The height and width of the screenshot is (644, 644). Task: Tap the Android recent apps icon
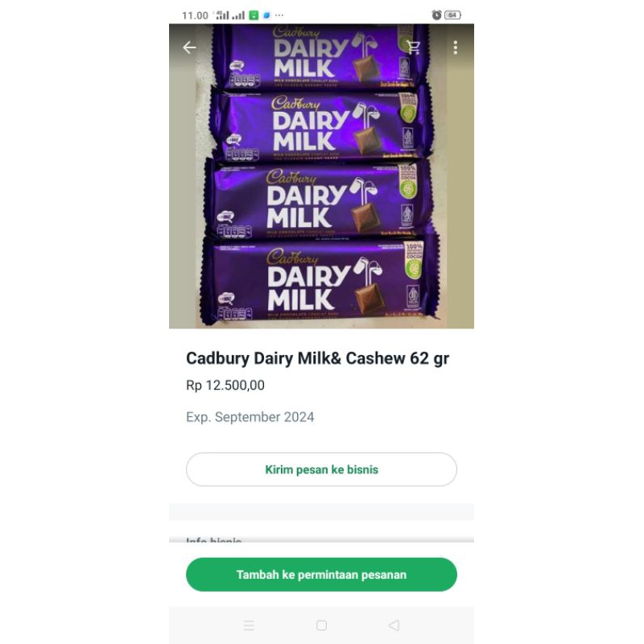(249, 625)
